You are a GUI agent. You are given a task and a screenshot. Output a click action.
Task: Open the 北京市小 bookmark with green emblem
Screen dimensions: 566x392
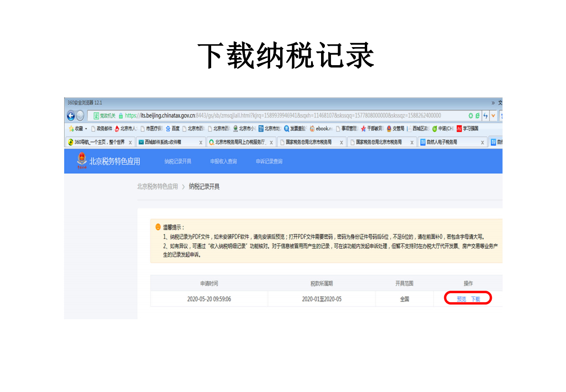click(x=244, y=128)
